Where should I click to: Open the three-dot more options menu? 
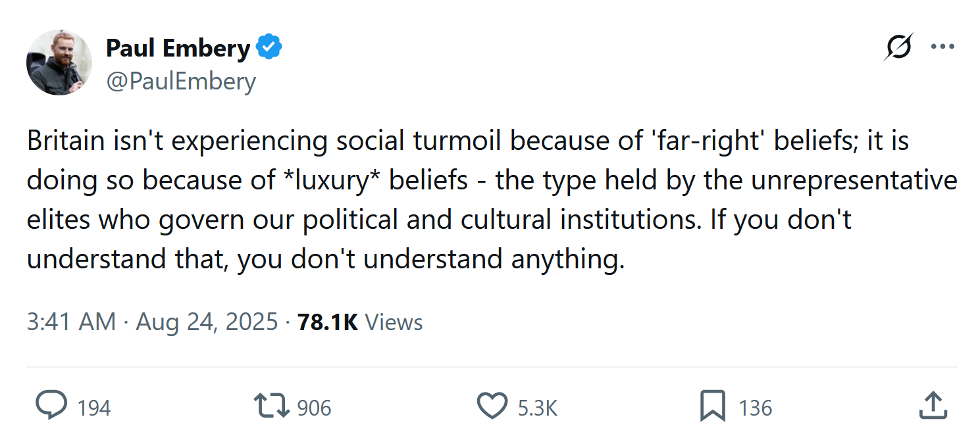pos(942,47)
